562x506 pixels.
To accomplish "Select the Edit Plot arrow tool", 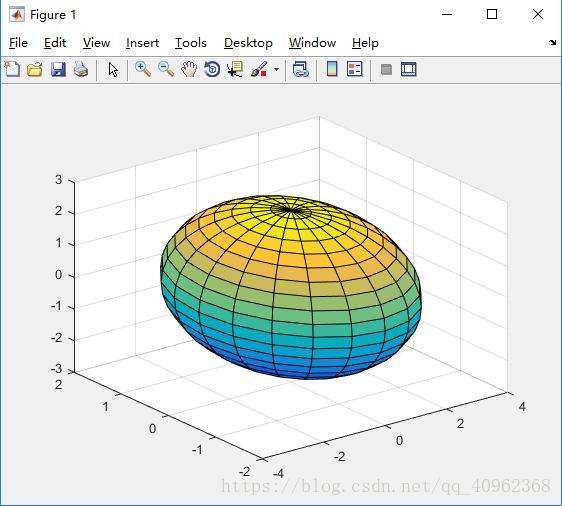I will (113, 69).
